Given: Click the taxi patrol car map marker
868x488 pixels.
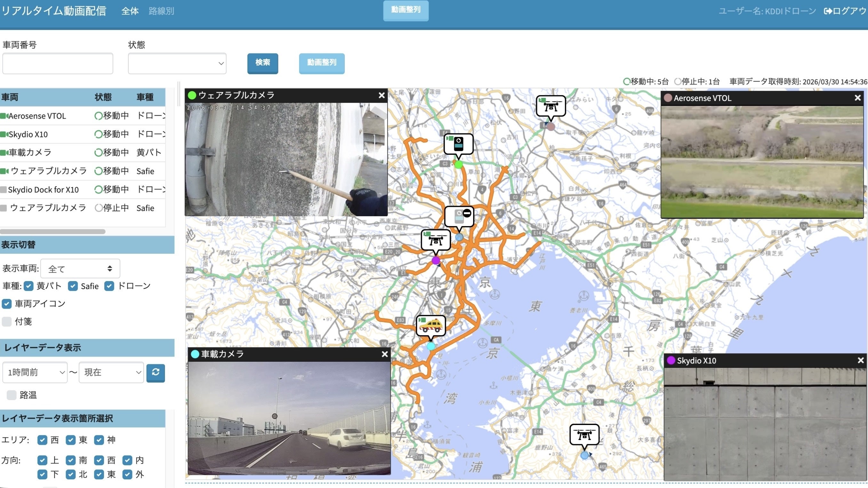Looking at the screenshot, I should [x=430, y=326].
